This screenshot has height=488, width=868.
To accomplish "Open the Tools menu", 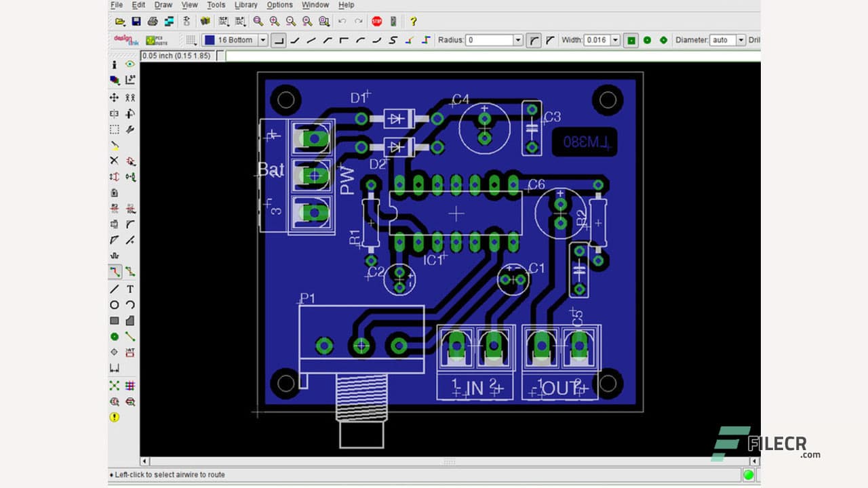I will coord(216,5).
